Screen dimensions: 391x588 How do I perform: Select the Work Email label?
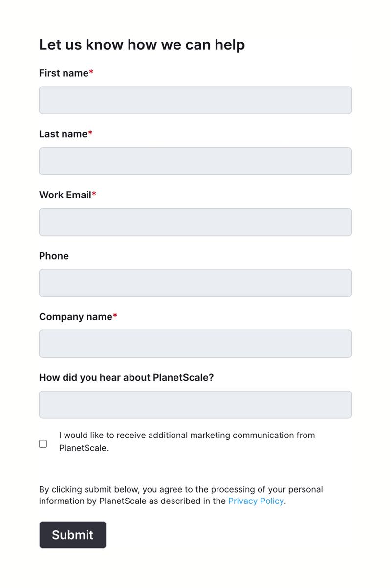tap(65, 195)
